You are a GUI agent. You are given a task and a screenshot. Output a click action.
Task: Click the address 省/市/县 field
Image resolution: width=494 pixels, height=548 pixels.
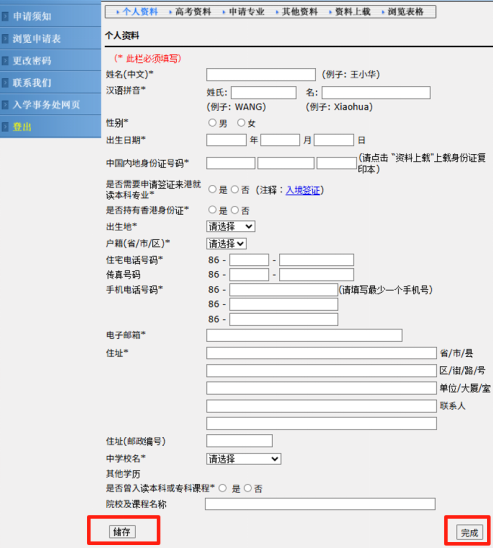(x=321, y=353)
